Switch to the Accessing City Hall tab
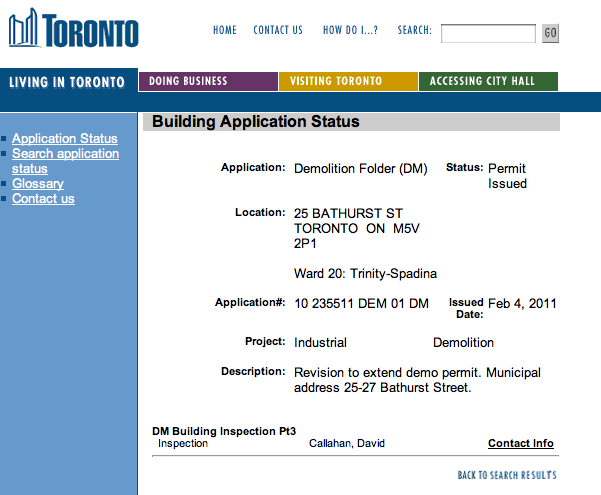Viewport: 601px width, 495px height. click(488, 81)
